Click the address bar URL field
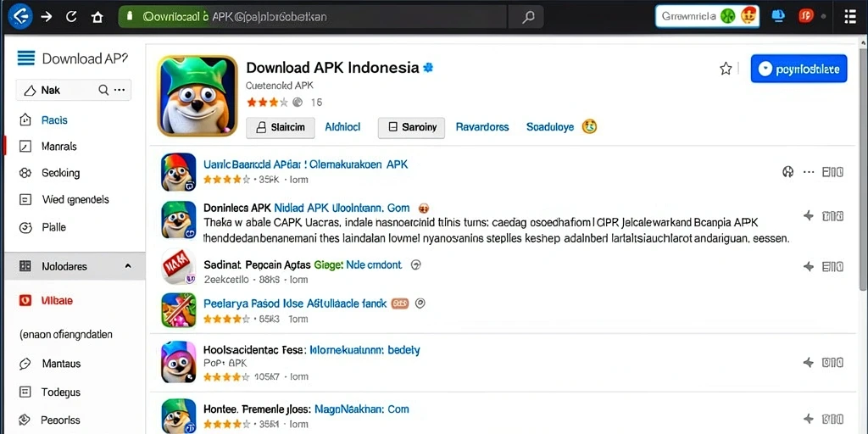The height and width of the screenshot is (434, 868). pyautogui.click(x=313, y=17)
